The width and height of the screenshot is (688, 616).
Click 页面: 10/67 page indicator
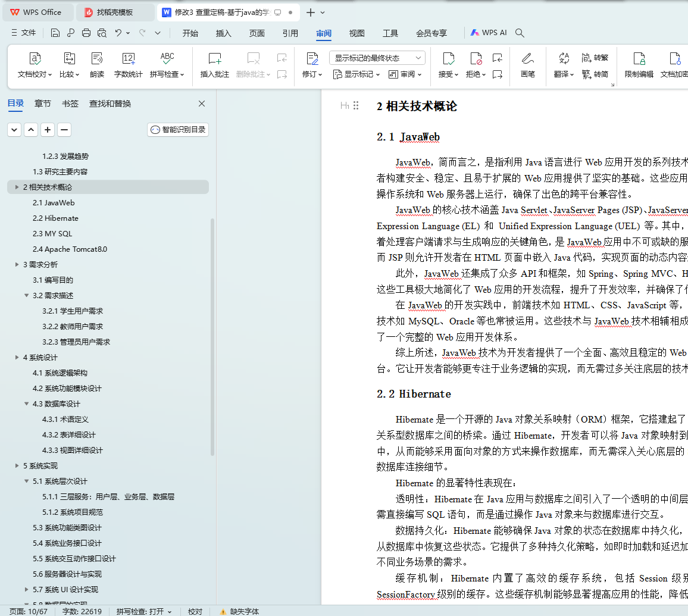pyautogui.click(x=29, y=611)
